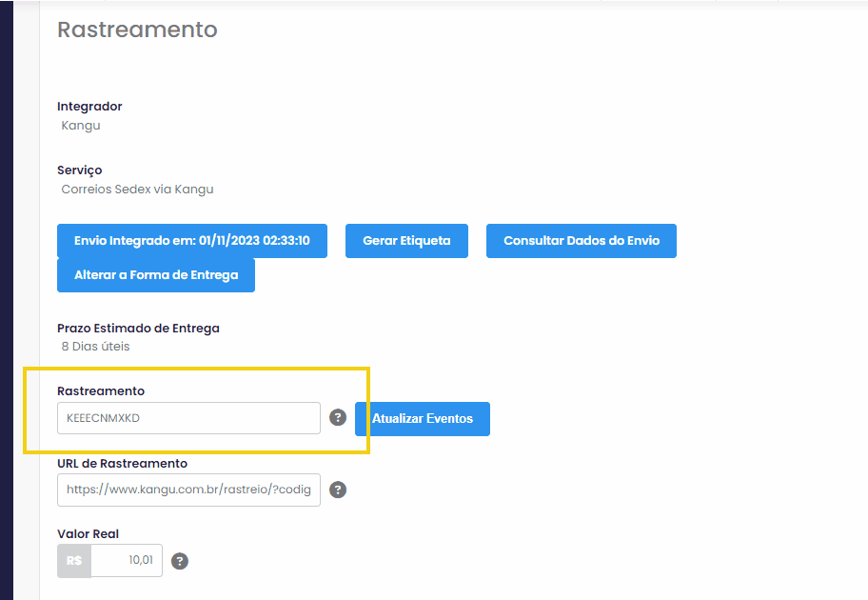Open help icon beside Rastreamento code field
The image size is (868, 600).
click(338, 417)
